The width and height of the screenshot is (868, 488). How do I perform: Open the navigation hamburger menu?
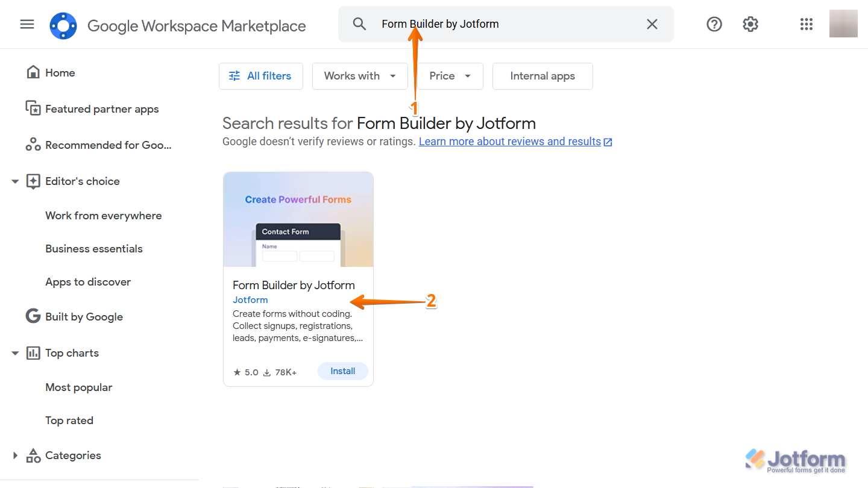[x=27, y=24]
